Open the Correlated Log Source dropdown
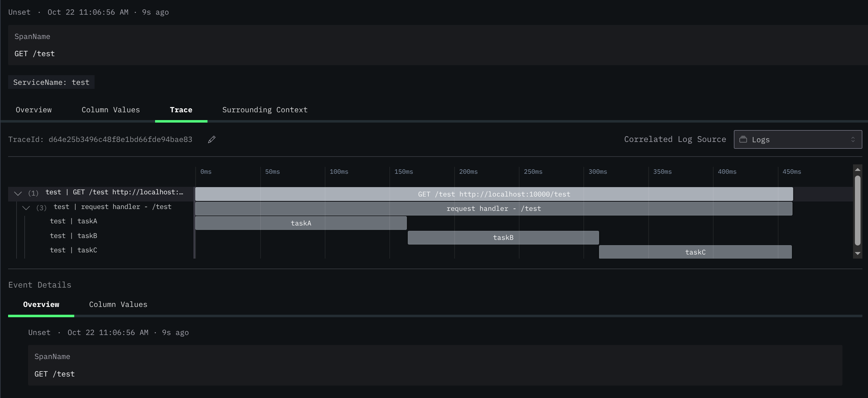 (x=797, y=139)
